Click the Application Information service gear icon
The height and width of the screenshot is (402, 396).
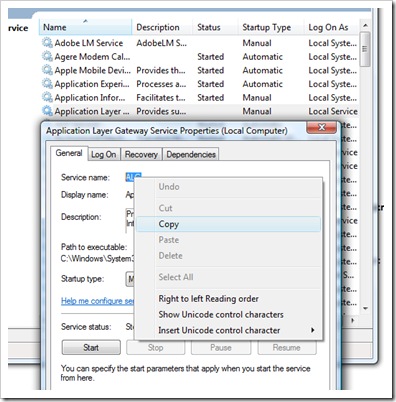[x=47, y=97]
